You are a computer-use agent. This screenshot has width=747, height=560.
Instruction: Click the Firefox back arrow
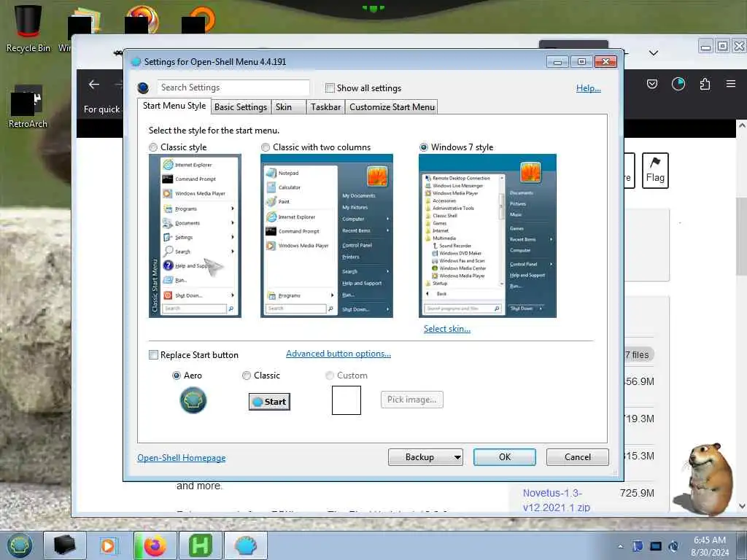pos(94,85)
